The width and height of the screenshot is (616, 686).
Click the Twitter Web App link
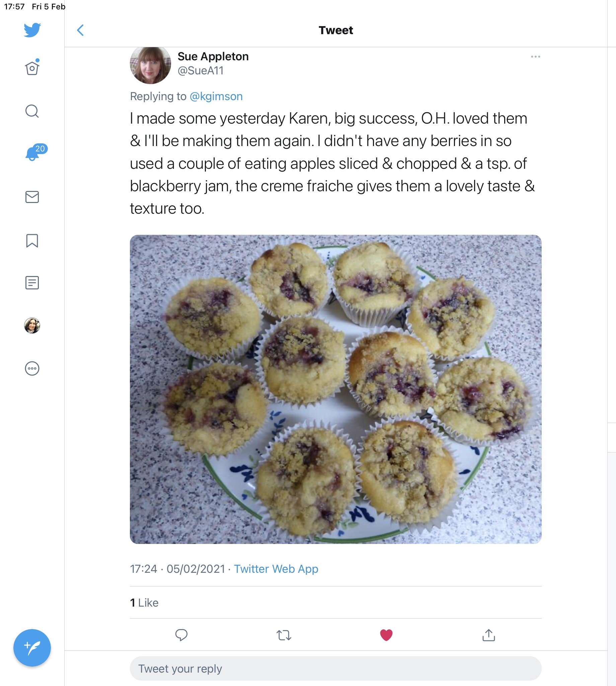coord(276,569)
